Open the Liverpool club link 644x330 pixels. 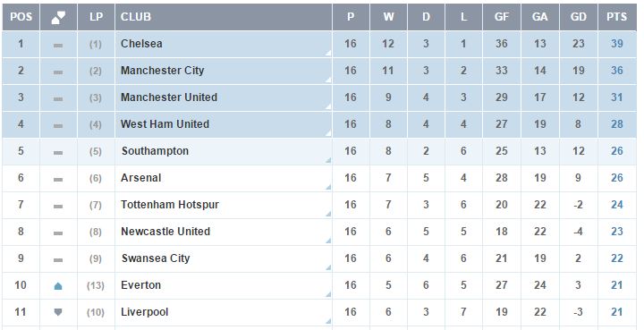tap(145, 312)
